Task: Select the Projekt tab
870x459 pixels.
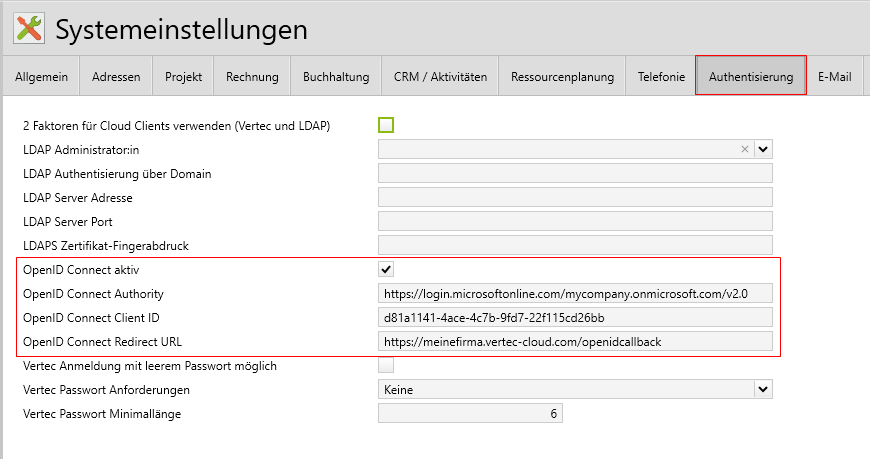Action: 184,77
